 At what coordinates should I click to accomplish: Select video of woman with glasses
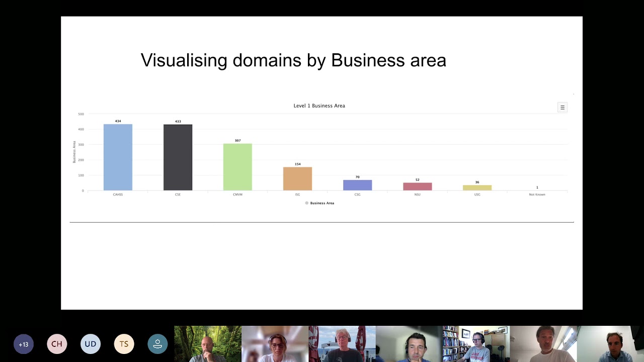tap(275, 344)
